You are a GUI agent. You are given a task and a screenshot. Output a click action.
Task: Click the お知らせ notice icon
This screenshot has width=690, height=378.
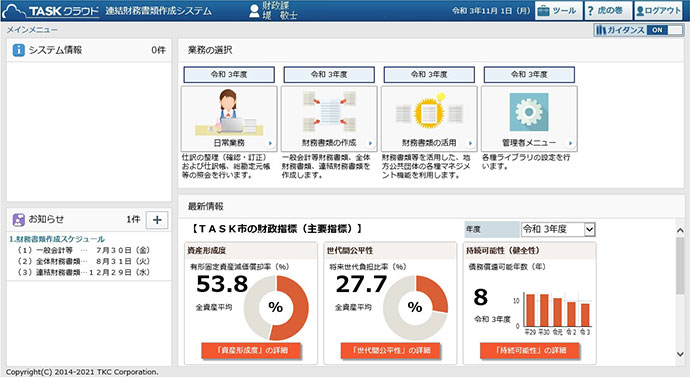pos(18,220)
